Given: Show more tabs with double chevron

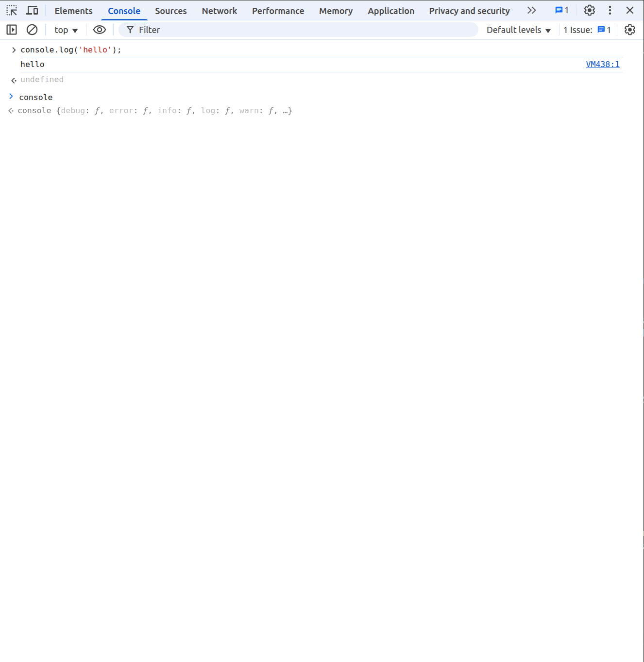Looking at the screenshot, I should (532, 11).
